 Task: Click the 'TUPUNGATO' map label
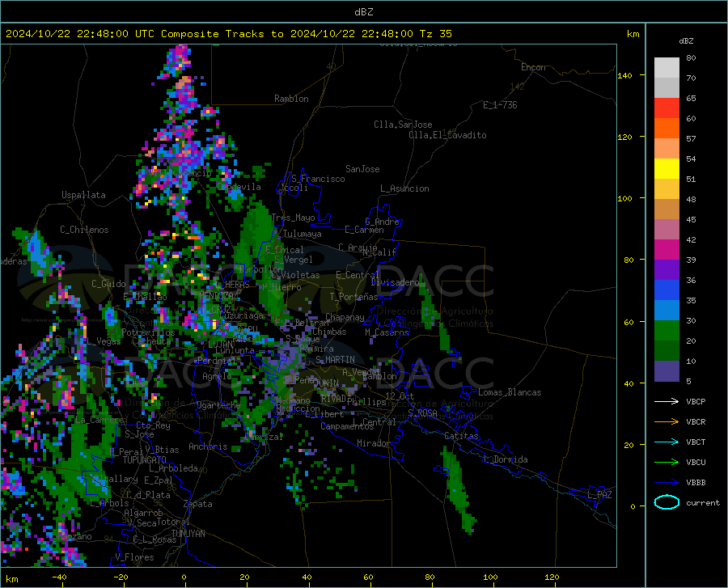[x=145, y=460]
